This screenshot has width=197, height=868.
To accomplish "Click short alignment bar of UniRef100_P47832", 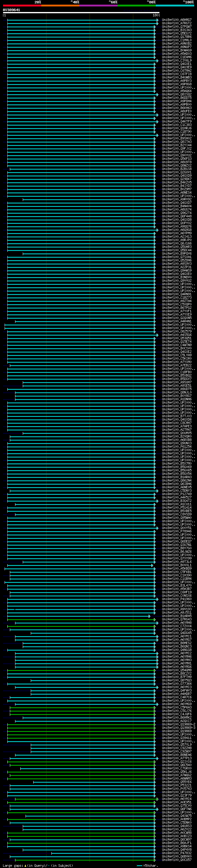I will (103, 854).
